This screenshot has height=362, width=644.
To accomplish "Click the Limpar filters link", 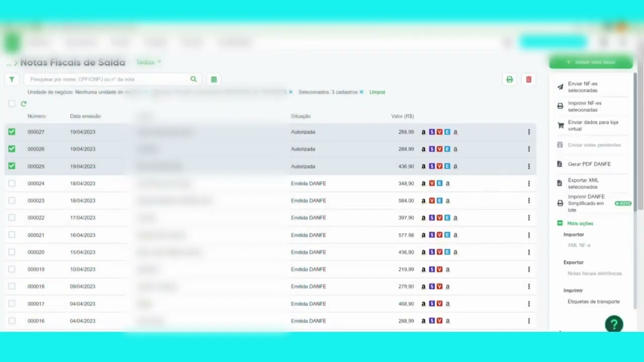I will coord(377,92).
